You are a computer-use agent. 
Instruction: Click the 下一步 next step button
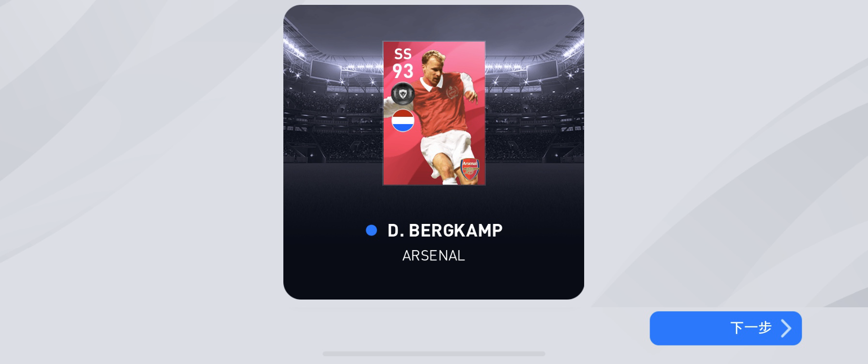point(726,328)
